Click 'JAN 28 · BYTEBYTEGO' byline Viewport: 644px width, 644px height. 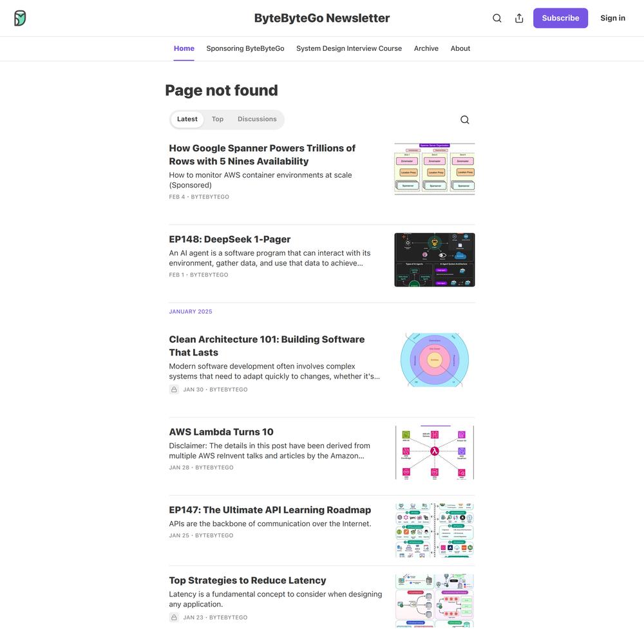(x=201, y=468)
